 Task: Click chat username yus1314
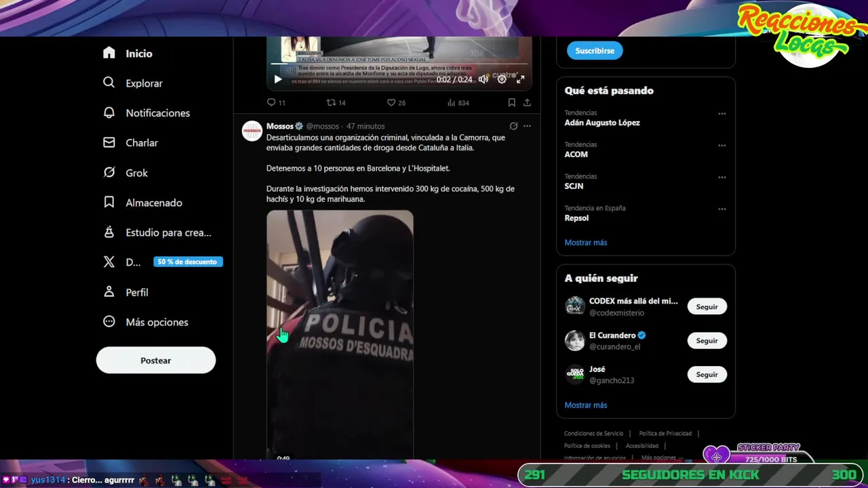pyautogui.click(x=47, y=480)
